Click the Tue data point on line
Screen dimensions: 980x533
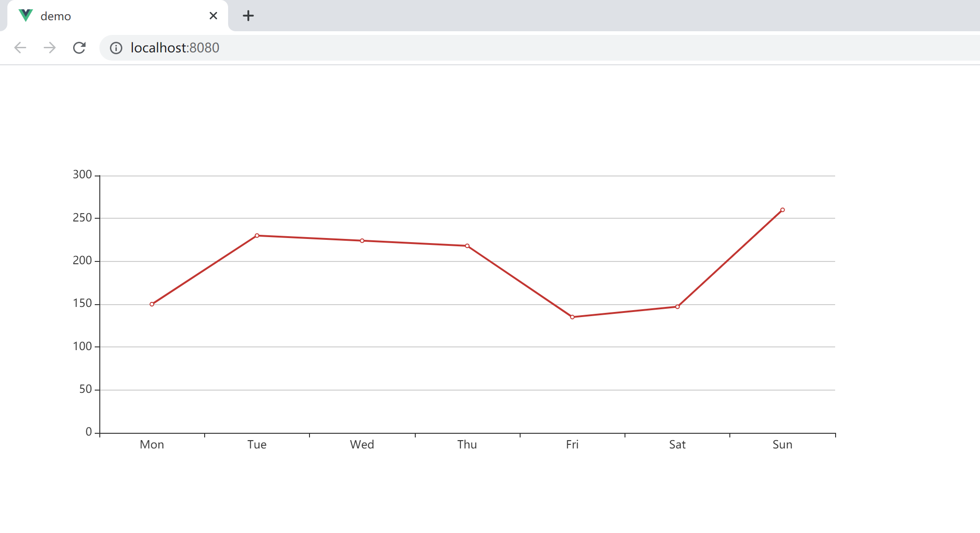click(x=257, y=236)
